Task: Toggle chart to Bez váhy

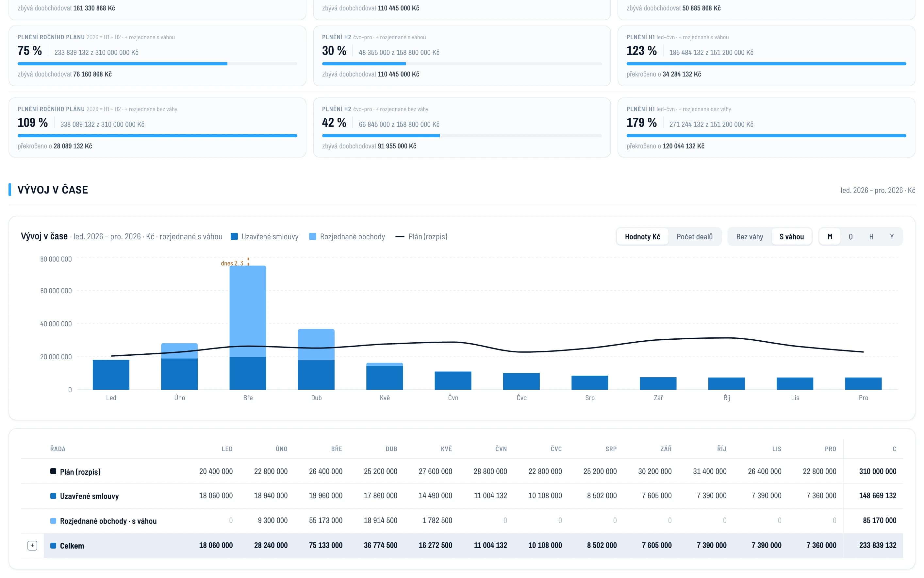Action: click(x=750, y=237)
